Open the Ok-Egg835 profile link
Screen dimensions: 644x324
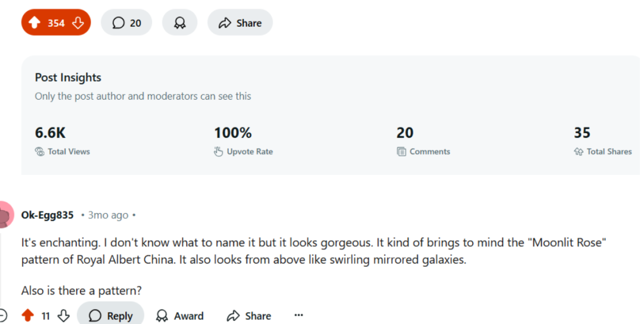47,215
